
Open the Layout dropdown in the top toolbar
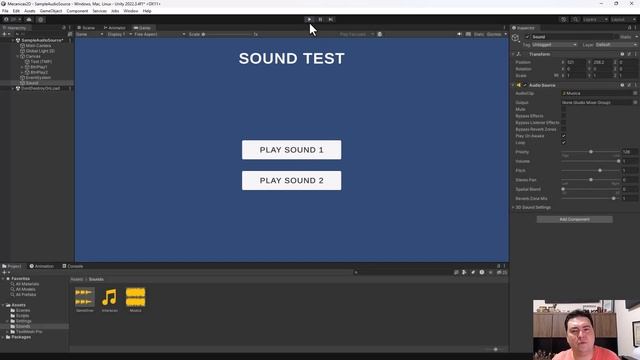[x=624, y=19]
